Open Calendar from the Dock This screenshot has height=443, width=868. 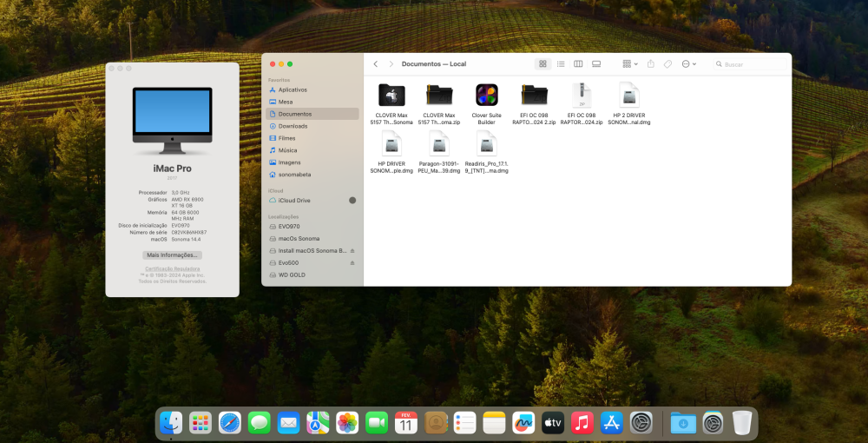click(406, 424)
